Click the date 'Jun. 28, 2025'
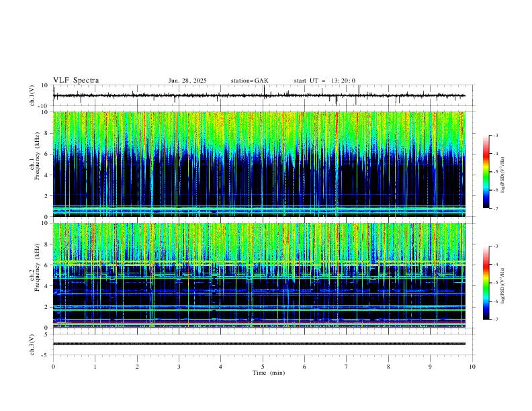The width and height of the screenshot is (532, 411). (x=187, y=81)
